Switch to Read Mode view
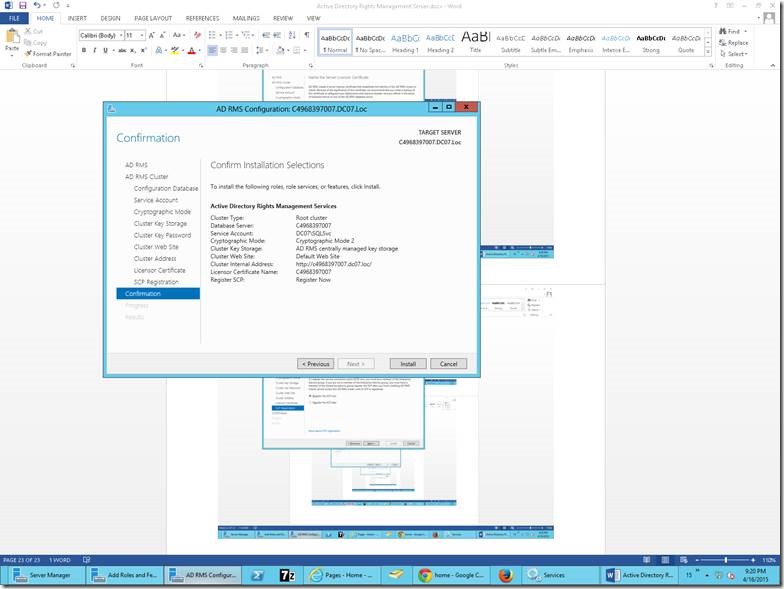The height and width of the screenshot is (589, 784). point(646,560)
